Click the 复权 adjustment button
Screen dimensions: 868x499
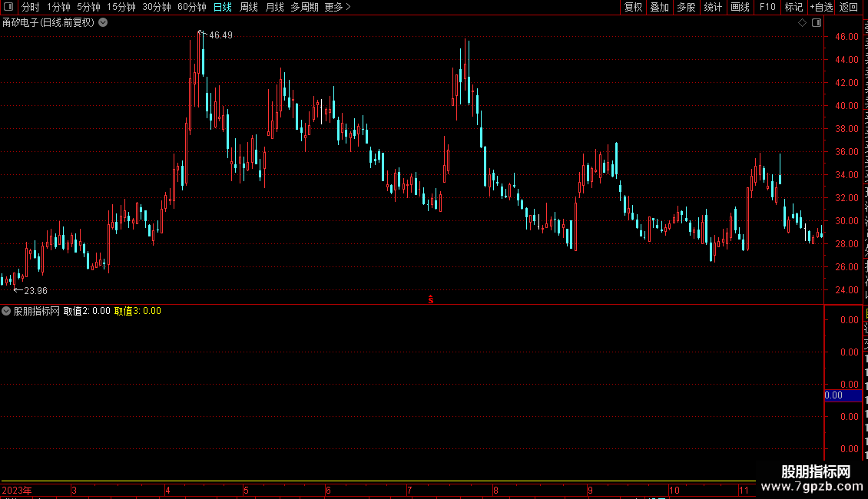pyautogui.click(x=633, y=7)
